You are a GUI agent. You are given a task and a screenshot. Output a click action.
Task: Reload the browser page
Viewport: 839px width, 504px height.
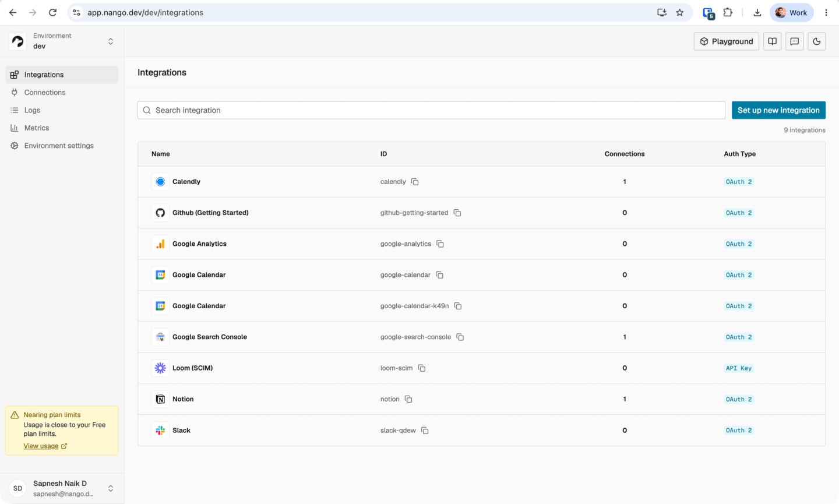[x=52, y=12]
